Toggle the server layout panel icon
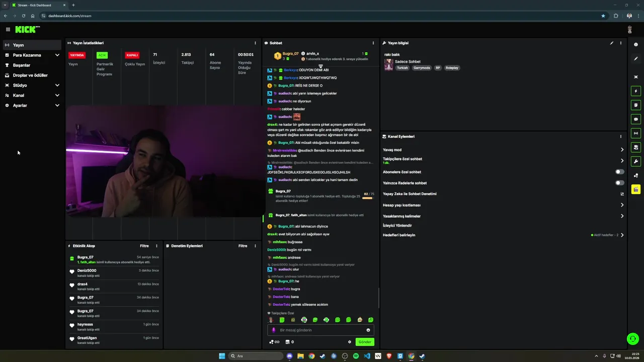 (636, 147)
